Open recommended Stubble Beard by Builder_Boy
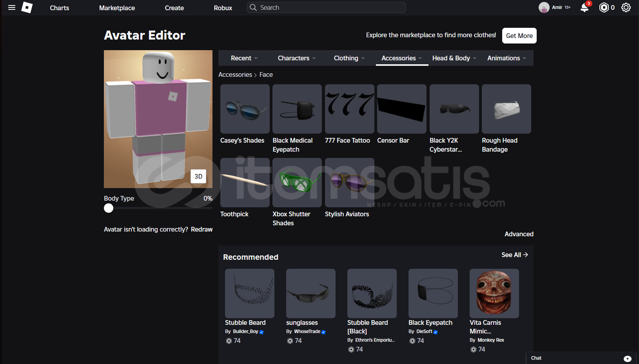 (x=250, y=293)
